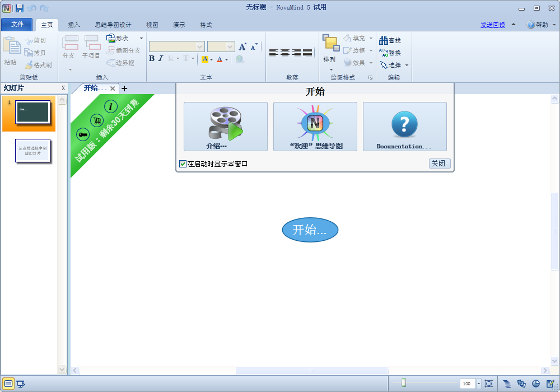This screenshot has height=392, width=560.
Task: Open the outline panel icon in status bar
Action: [x=507, y=384]
